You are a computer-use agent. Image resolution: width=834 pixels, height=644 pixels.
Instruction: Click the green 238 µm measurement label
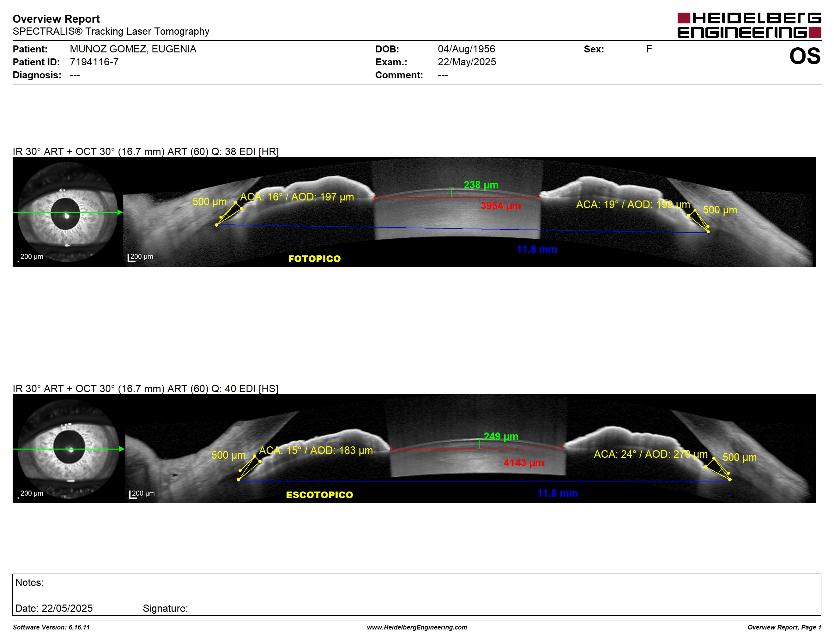coord(481,185)
